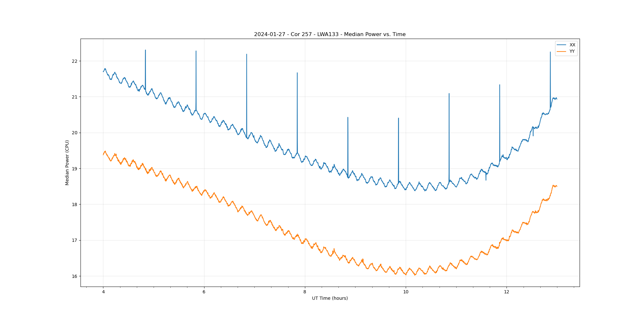Click the blue spike peak just before hour 8
This screenshot has height=322, width=644.
click(297, 73)
